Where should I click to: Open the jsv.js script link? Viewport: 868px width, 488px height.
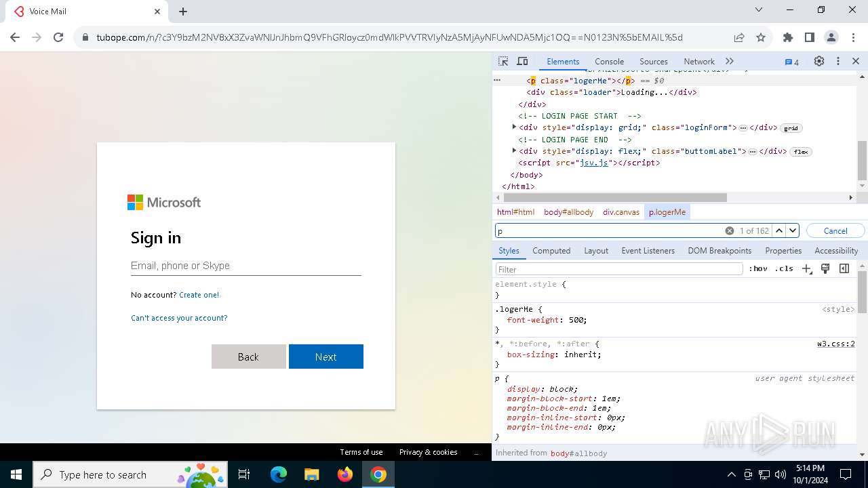[x=593, y=163]
